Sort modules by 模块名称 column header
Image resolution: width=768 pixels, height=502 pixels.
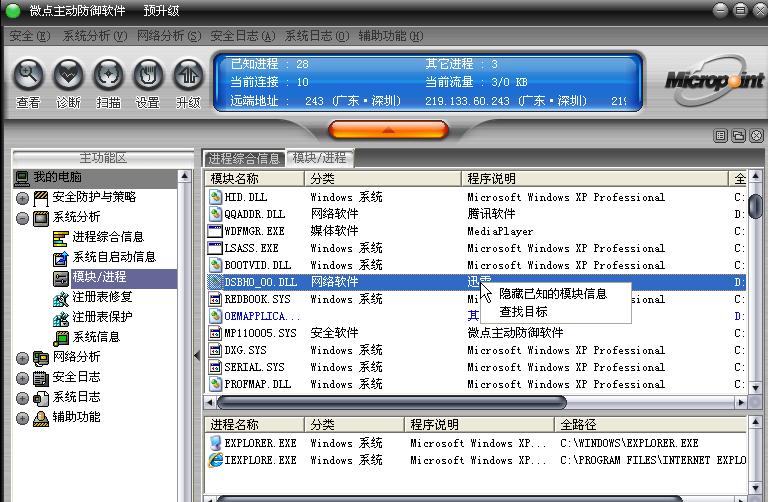point(255,179)
